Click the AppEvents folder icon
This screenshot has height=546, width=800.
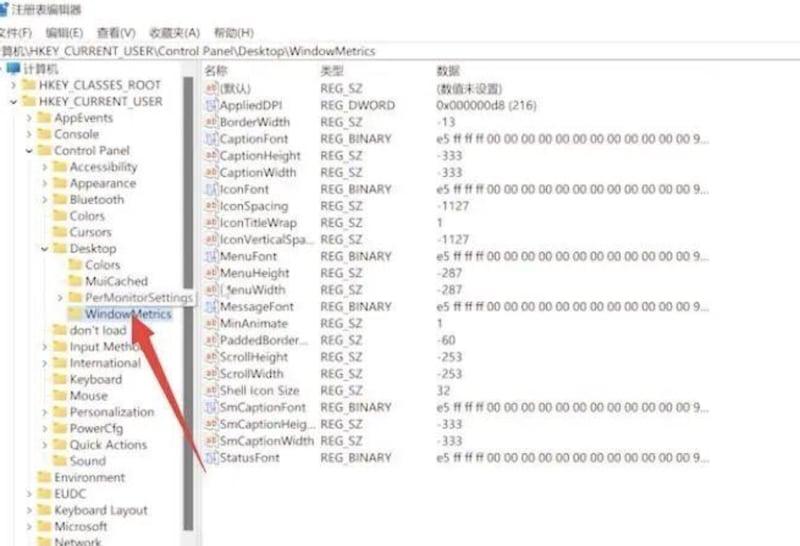tap(44, 118)
